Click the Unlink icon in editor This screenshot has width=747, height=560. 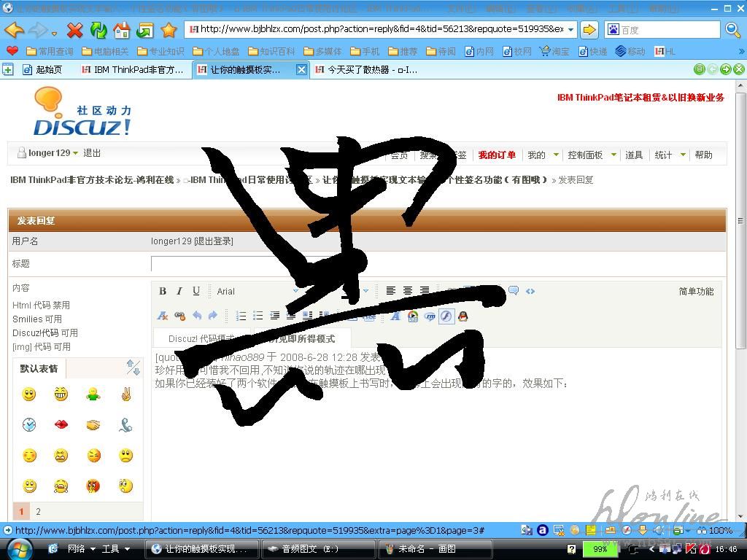click(x=179, y=315)
